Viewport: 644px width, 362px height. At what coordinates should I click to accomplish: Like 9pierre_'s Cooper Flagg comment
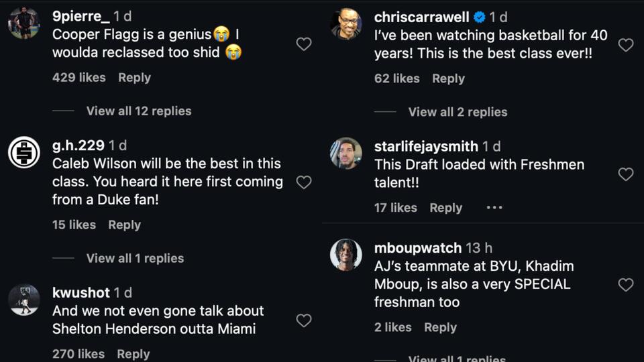click(x=304, y=44)
